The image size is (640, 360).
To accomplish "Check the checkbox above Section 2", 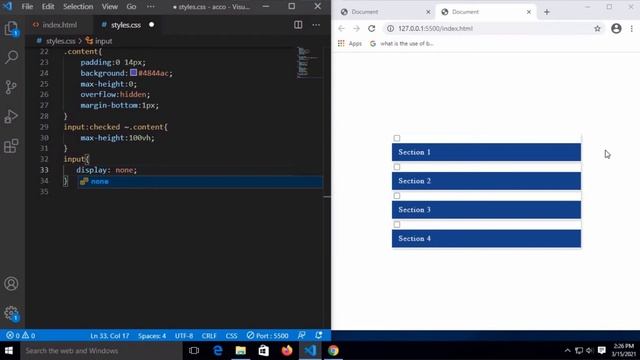I will point(397,167).
